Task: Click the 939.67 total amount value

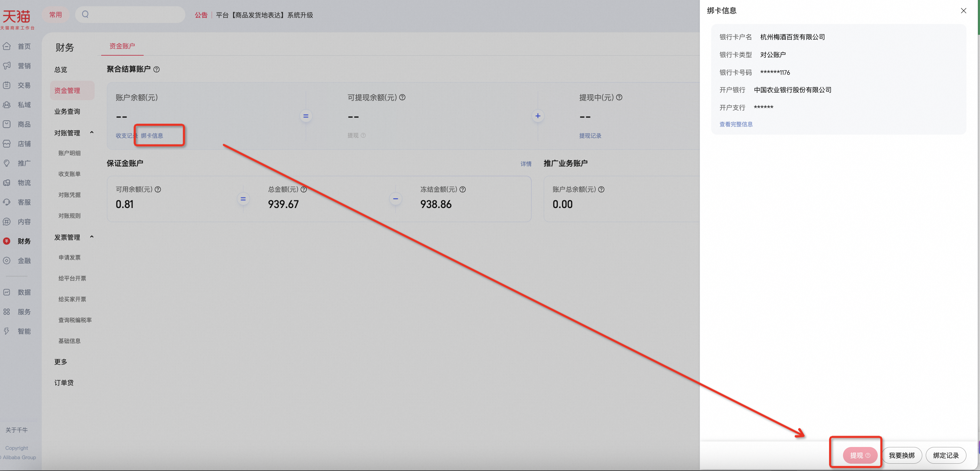Action: click(283, 204)
